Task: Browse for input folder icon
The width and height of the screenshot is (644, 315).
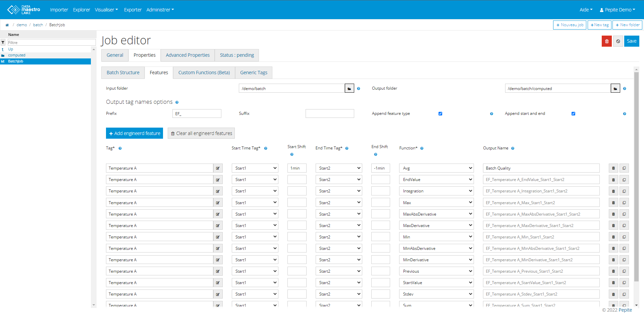Action: (349, 89)
